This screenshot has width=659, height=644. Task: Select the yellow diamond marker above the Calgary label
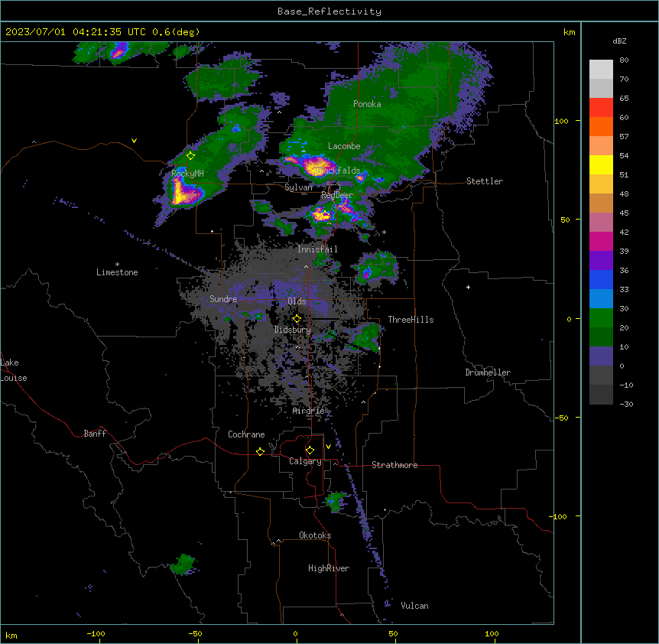(310, 450)
